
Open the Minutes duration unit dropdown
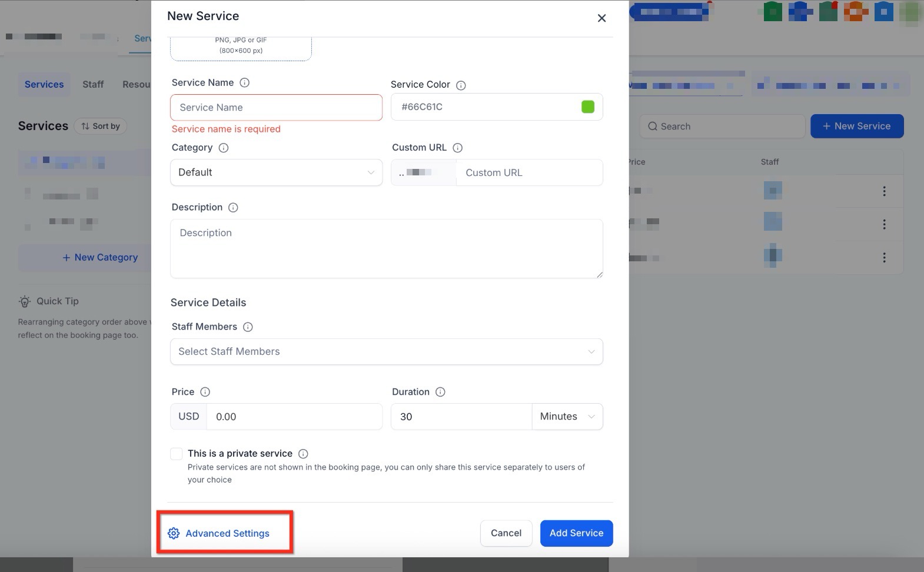567,417
